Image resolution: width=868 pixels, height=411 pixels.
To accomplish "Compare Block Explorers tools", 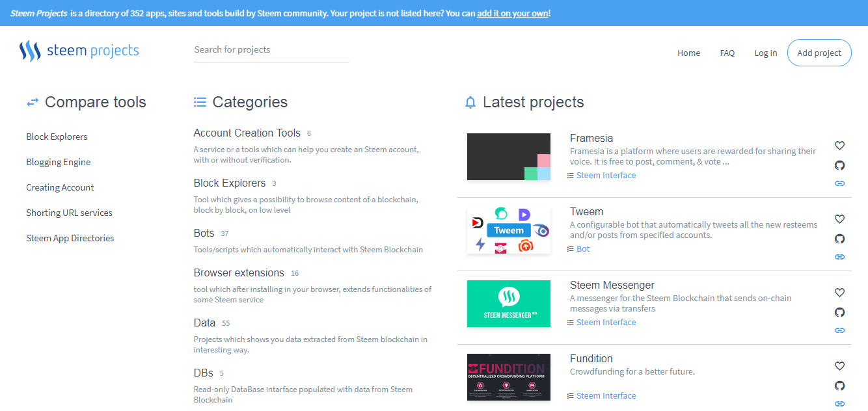I will point(57,137).
